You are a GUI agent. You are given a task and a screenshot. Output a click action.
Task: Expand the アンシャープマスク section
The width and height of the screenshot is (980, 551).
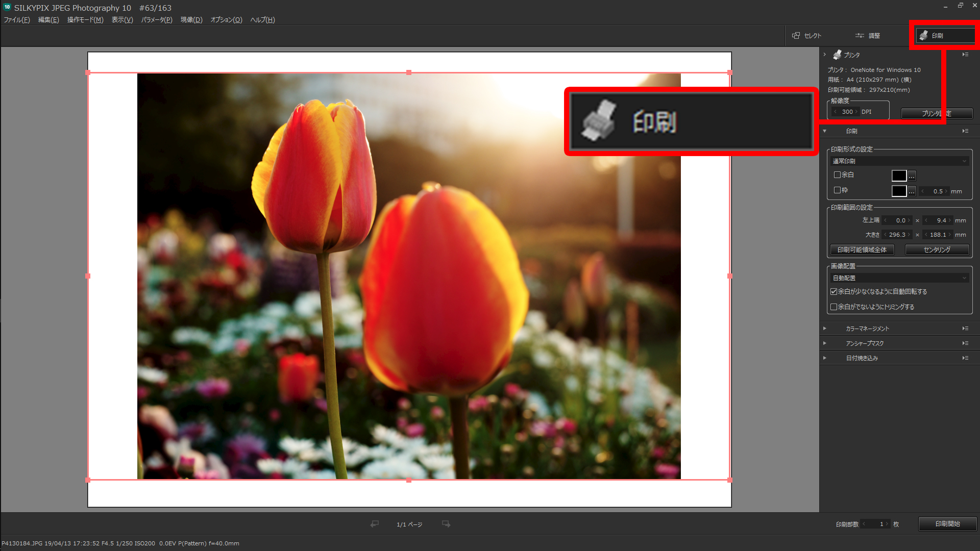864,343
